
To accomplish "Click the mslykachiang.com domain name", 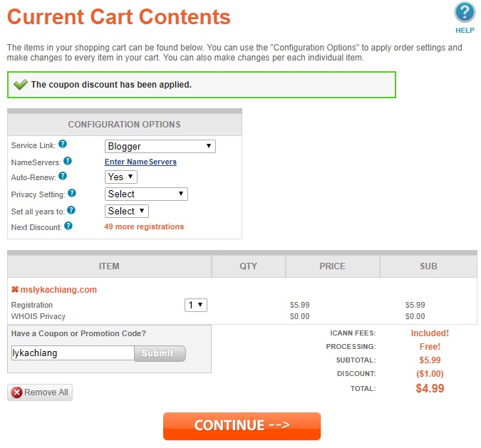I will [58, 290].
